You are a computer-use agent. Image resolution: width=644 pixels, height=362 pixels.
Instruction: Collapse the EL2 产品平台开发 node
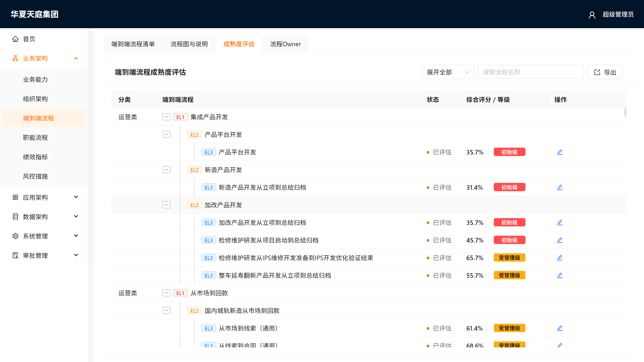(x=166, y=134)
